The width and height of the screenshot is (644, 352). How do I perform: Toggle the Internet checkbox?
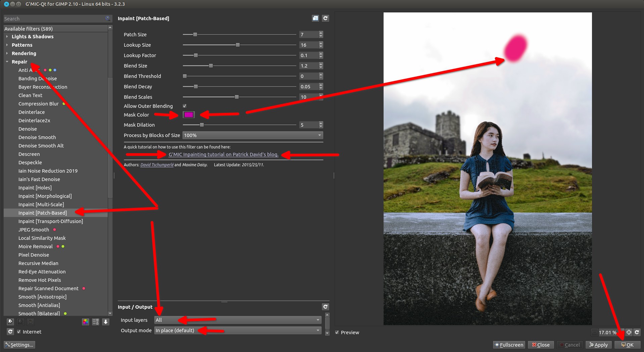coord(19,332)
